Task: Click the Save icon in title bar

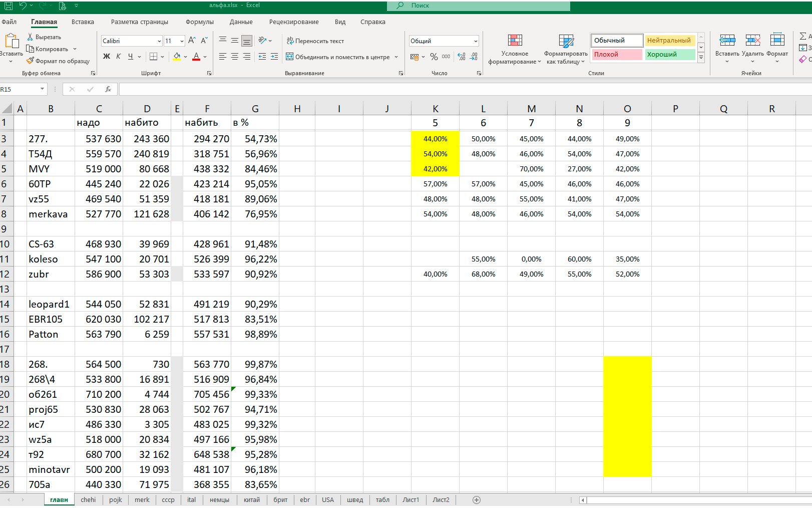Action: 9,6
